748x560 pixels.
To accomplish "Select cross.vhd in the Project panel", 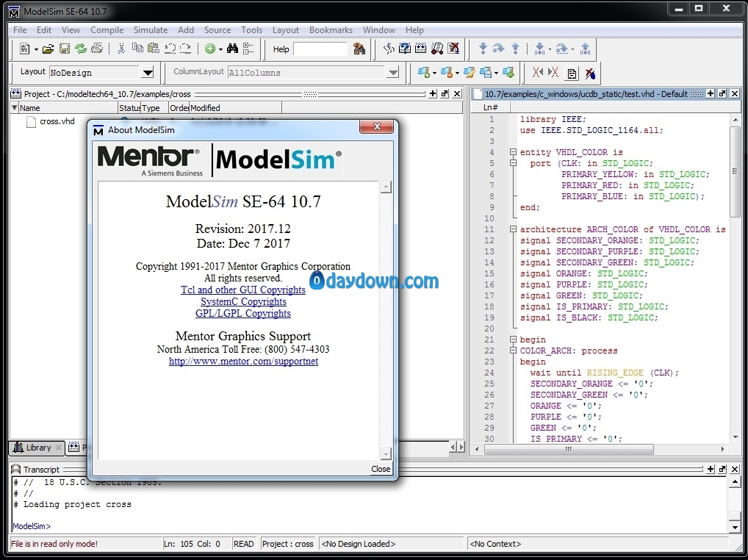I will click(57, 121).
